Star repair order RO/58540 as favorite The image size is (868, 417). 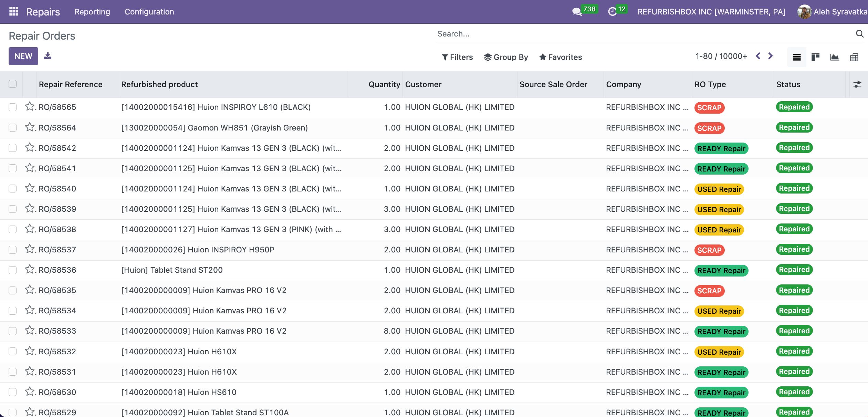click(30, 188)
